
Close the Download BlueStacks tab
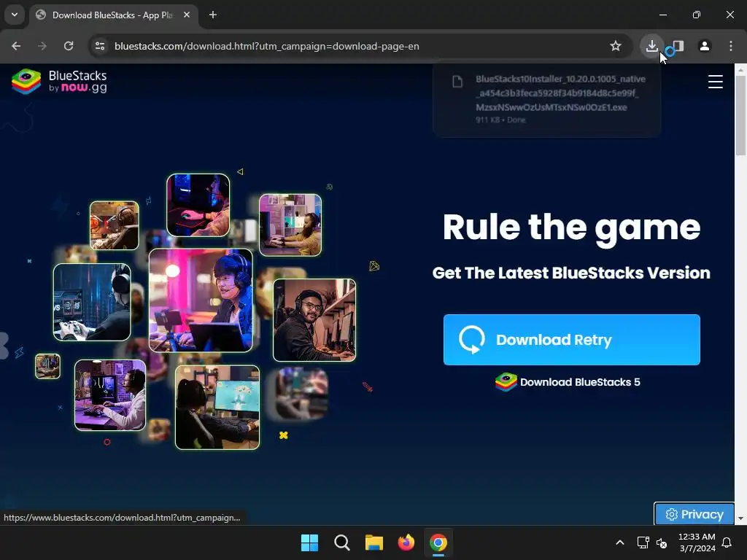pos(187,15)
